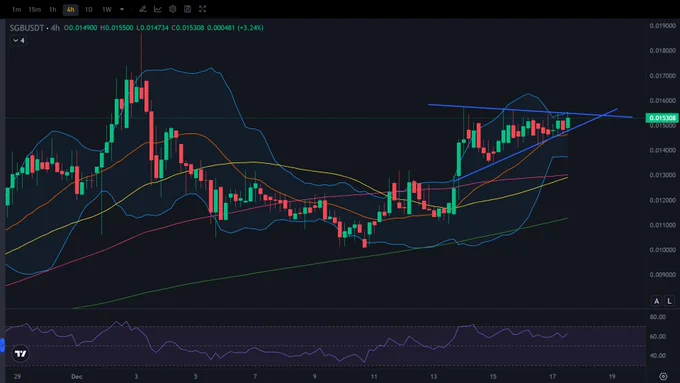Select the 1m timeframe

pos(16,9)
